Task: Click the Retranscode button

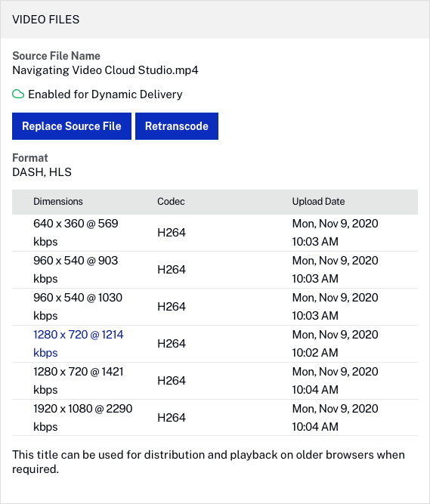Action: 177,126
